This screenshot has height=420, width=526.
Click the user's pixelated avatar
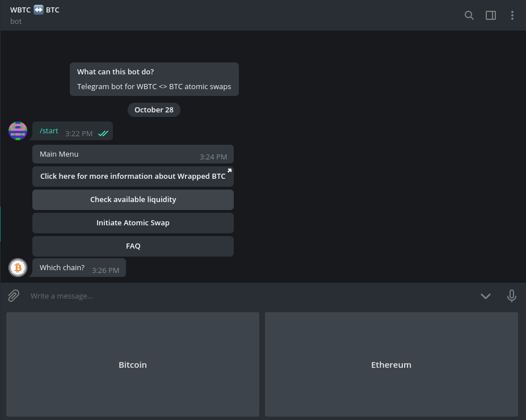[x=18, y=131]
